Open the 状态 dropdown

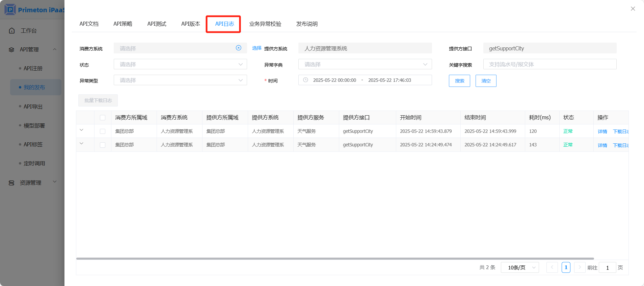pyautogui.click(x=180, y=64)
